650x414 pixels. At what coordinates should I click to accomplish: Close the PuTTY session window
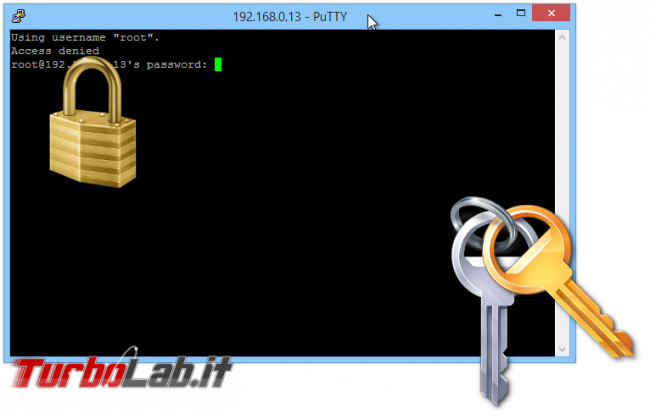pos(551,13)
